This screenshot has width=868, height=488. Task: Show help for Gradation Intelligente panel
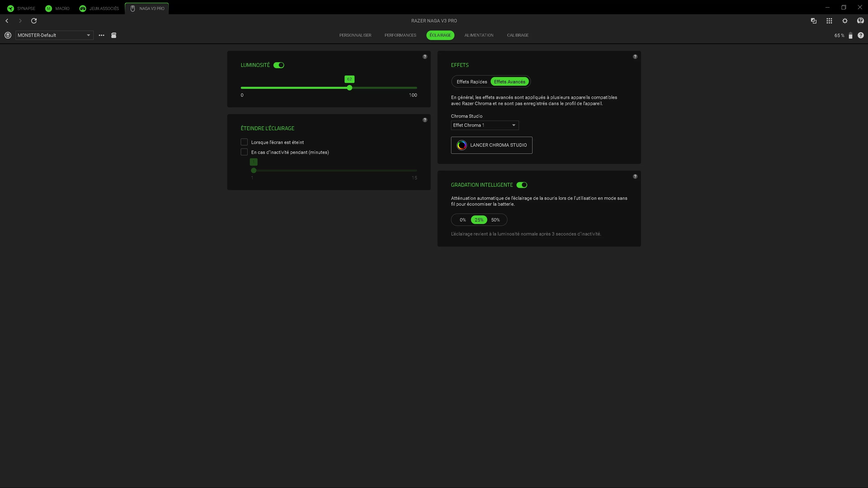[x=635, y=177]
